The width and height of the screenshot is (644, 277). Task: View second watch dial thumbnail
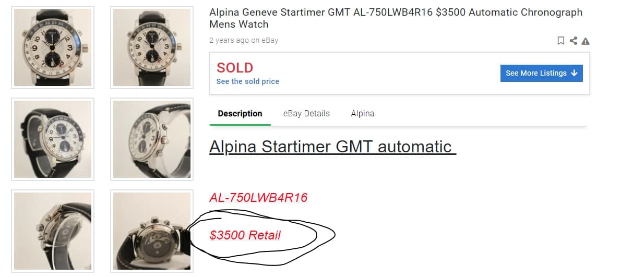tap(152, 47)
